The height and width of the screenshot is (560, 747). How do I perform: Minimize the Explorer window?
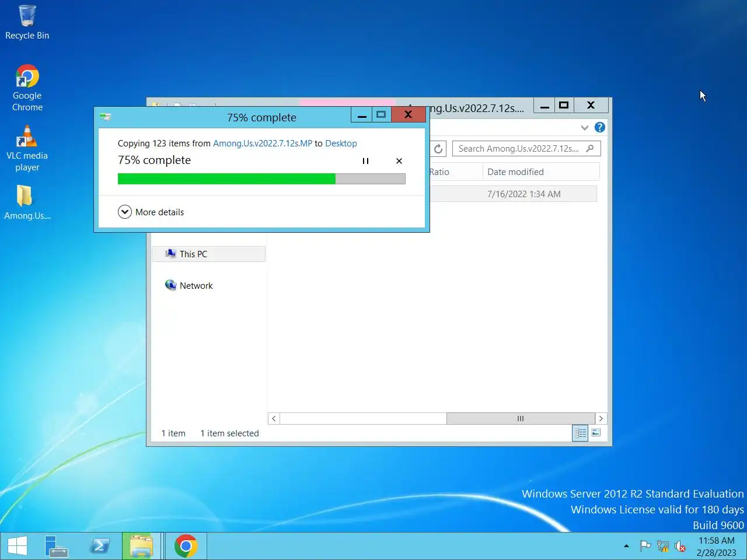544,106
